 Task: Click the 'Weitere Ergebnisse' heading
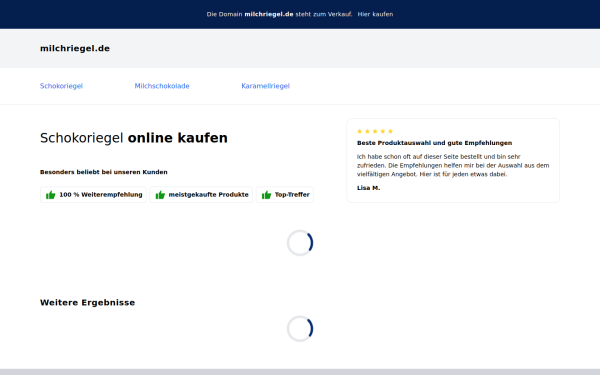[87, 303]
